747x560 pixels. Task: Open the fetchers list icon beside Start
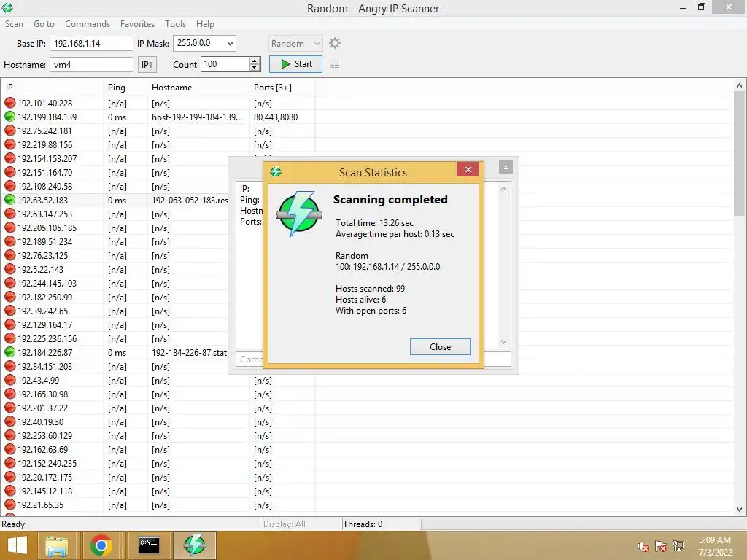click(x=335, y=64)
